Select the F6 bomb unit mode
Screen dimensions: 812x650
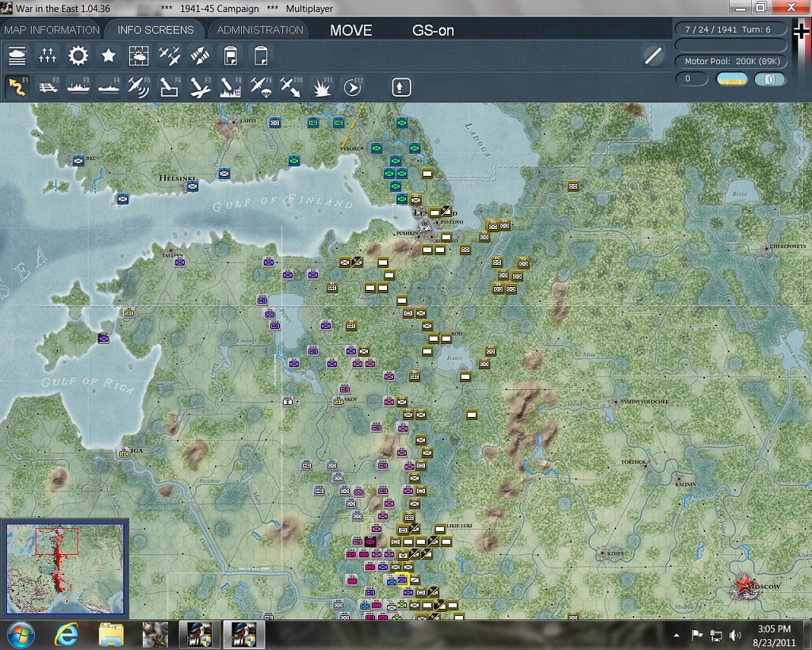[x=170, y=87]
